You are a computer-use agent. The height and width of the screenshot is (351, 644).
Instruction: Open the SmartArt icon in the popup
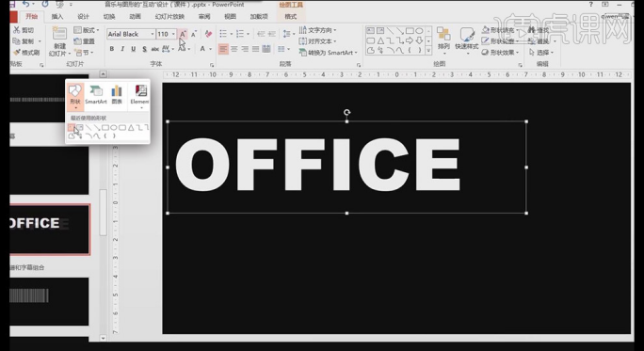click(96, 95)
